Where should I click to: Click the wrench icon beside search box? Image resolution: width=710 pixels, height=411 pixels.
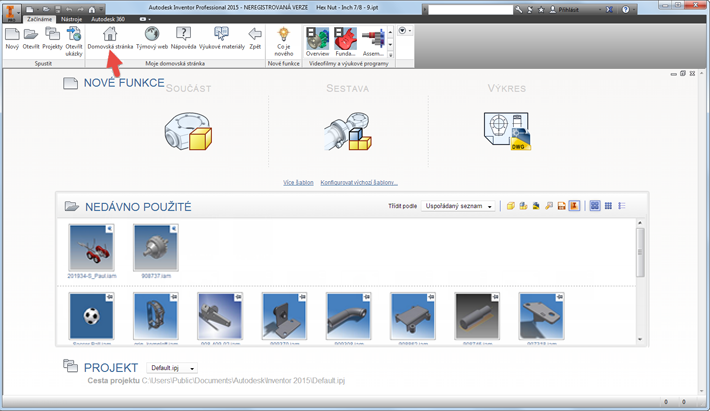click(x=519, y=9)
